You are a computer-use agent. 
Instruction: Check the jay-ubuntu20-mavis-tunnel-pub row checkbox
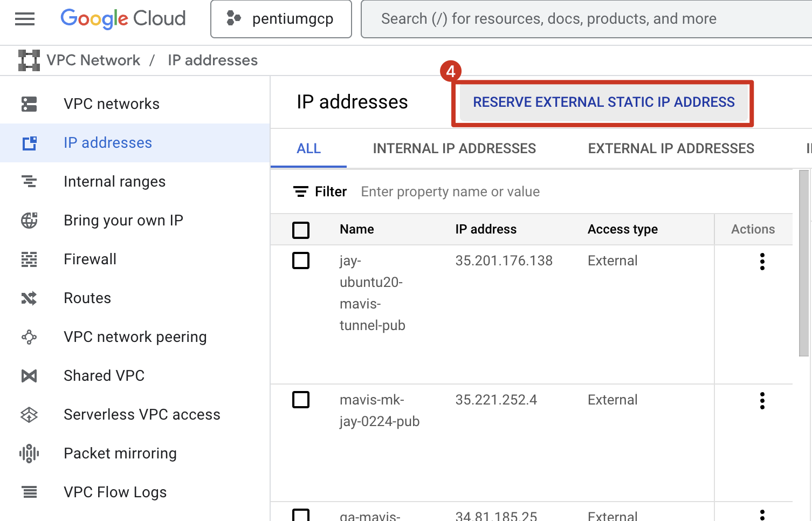click(x=301, y=260)
